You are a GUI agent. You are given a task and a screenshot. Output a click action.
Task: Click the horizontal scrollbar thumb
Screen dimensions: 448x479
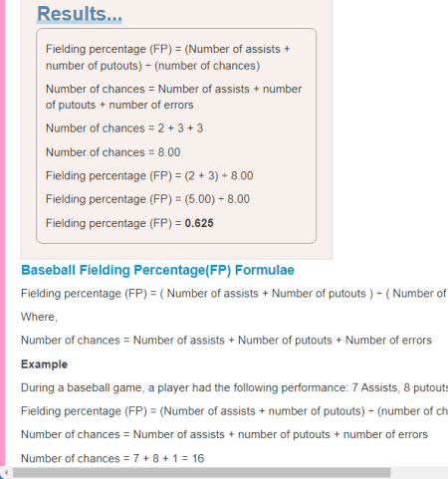[x=202, y=473]
